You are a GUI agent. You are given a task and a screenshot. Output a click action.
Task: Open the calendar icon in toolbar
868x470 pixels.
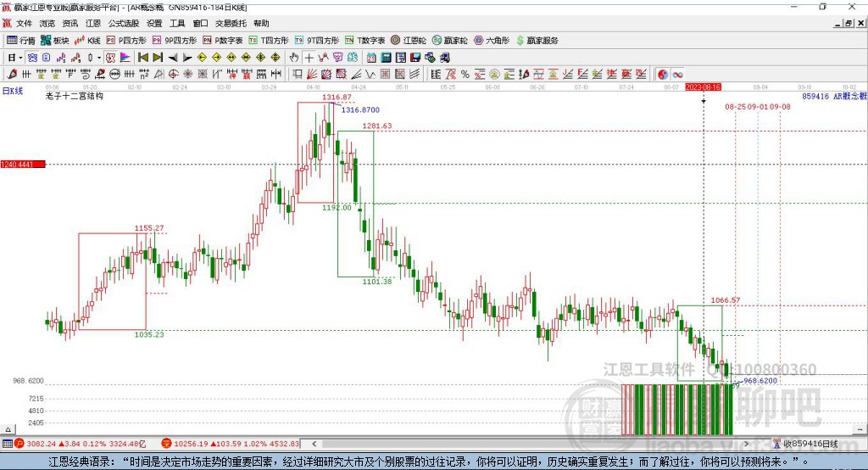tap(371, 58)
